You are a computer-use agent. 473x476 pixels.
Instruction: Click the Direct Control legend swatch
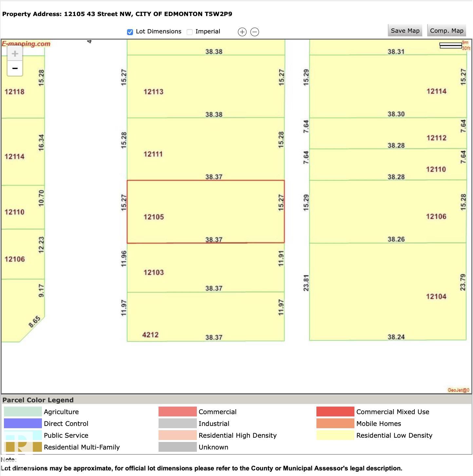[x=23, y=424]
